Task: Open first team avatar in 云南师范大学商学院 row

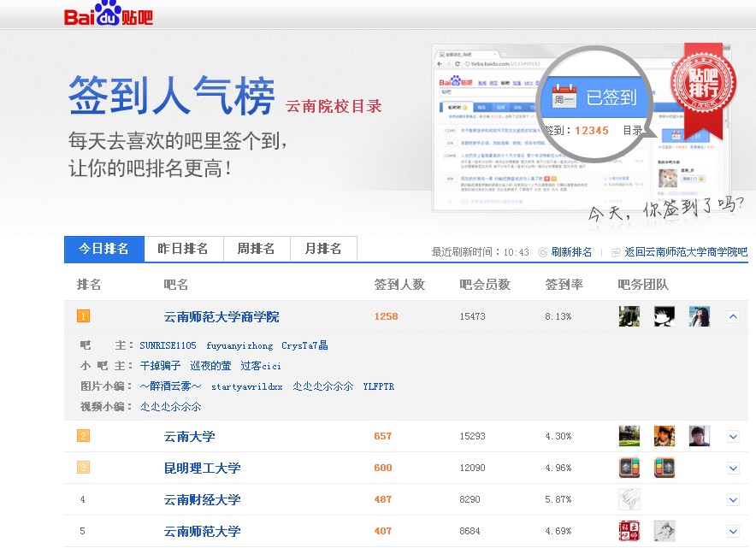Action: (629, 316)
